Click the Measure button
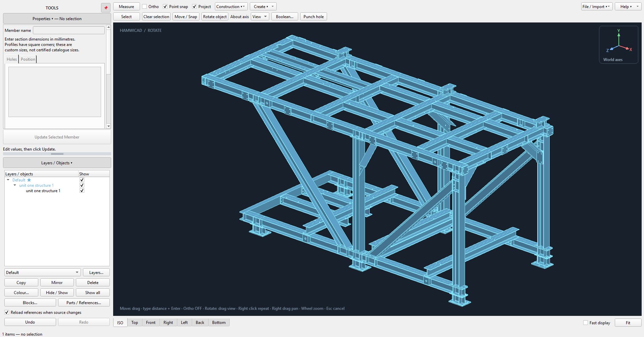644x337 pixels. pos(127,7)
